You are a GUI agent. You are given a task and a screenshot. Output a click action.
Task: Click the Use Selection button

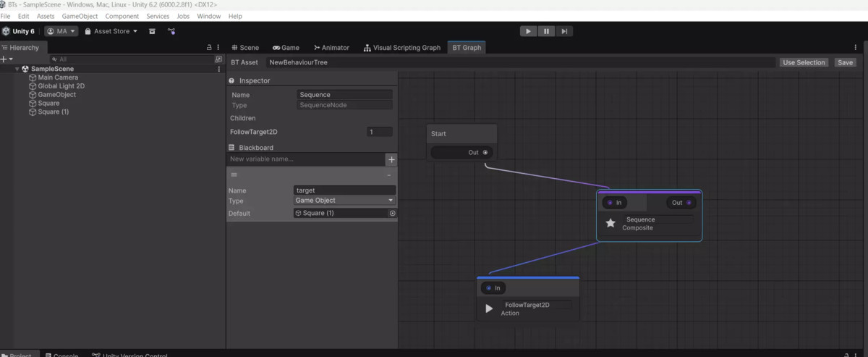tap(804, 62)
